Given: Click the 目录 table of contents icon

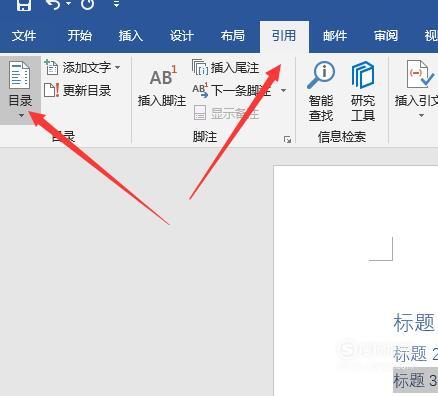Looking at the screenshot, I should (20, 75).
